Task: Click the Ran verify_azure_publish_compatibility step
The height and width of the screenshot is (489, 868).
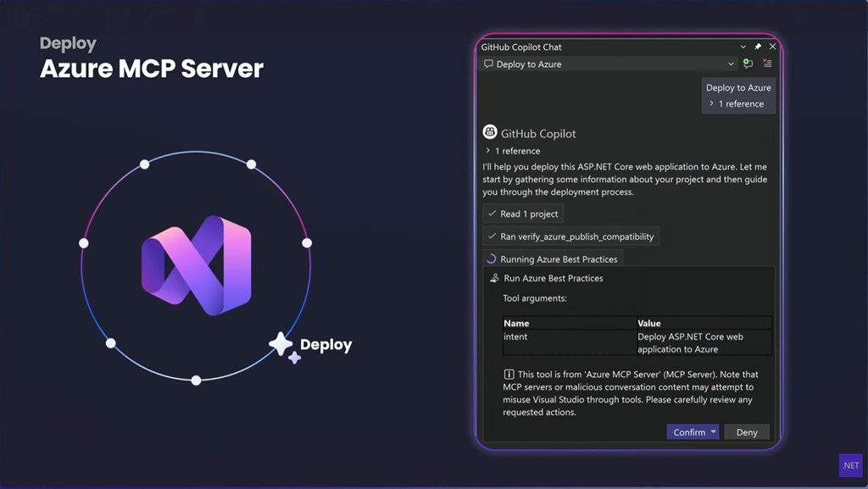Action: point(570,236)
